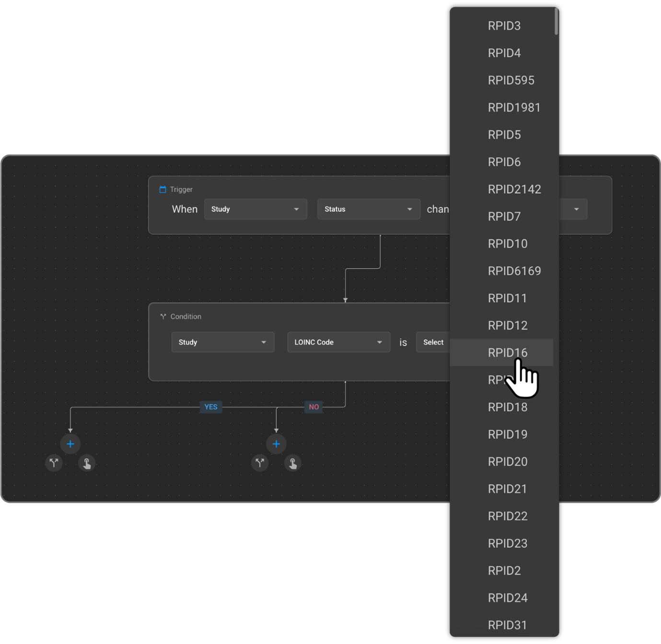Viewport: 661px width, 644px height.
Task: Open the Condition's Study dropdown
Action: (x=223, y=342)
